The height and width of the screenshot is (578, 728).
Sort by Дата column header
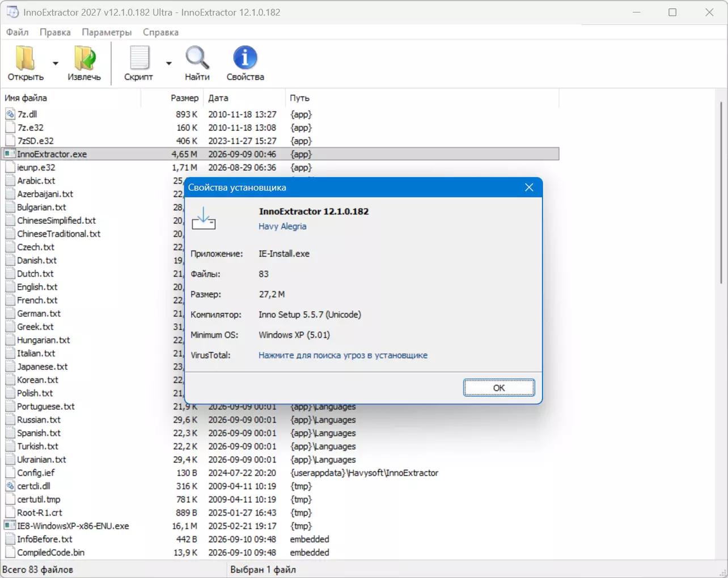coord(244,98)
